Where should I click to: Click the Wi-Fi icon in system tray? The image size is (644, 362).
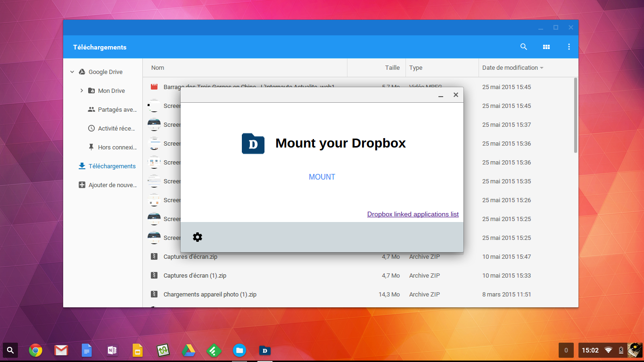tap(608, 350)
